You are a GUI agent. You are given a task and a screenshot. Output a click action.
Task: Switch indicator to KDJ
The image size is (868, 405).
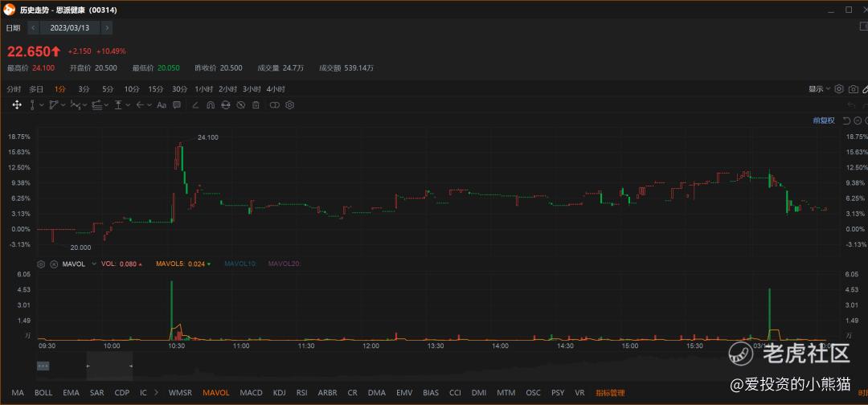pyautogui.click(x=280, y=393)
